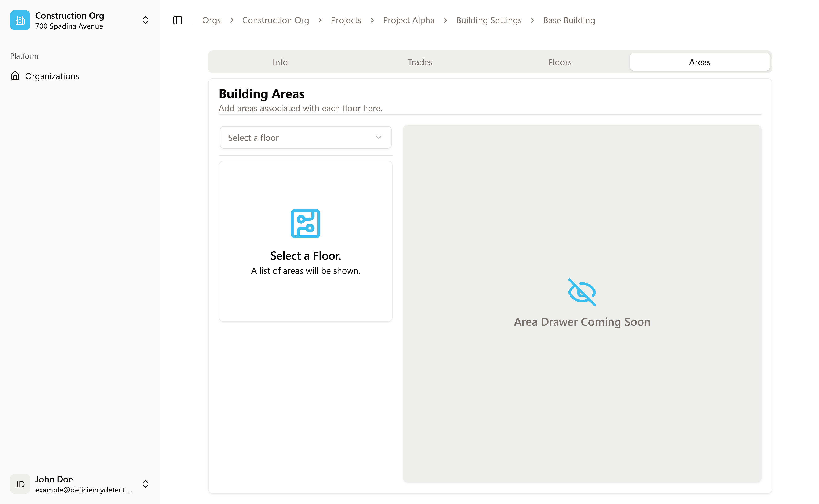Click Base Building breadcrumb
This screenshot has width=819, height=504.
(569, 20)
